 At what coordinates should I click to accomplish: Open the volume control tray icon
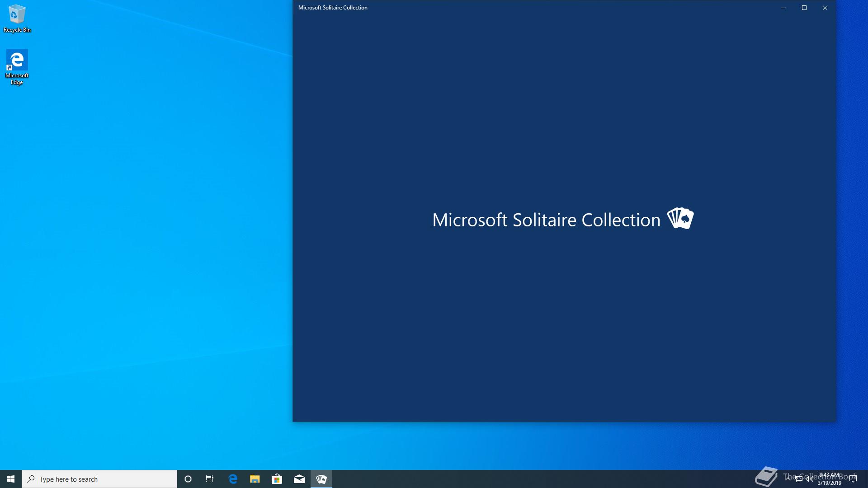pyautogui.click(x=810, y=479)
